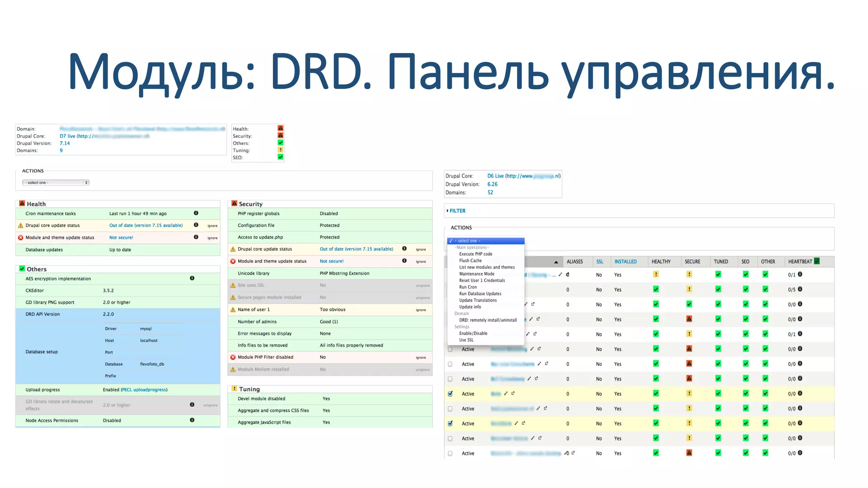Click the green SEO status icon in summary box

click(280, 157)
